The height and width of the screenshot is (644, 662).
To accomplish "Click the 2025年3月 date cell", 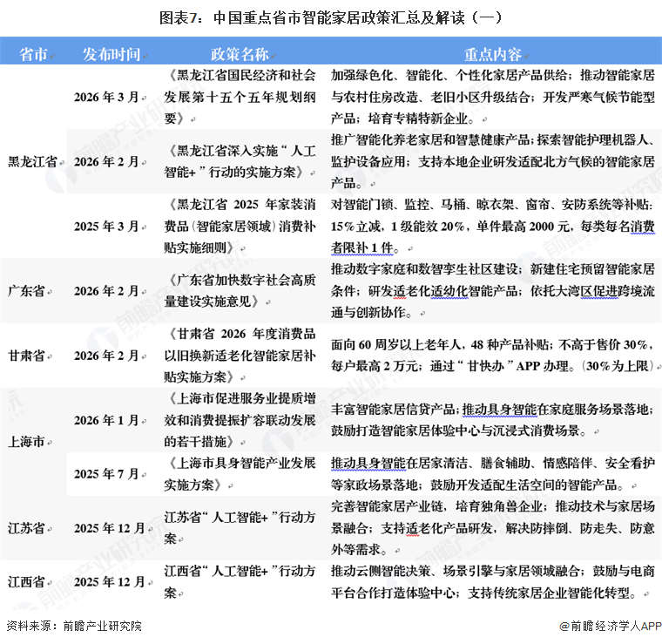I will pos(106,227).
